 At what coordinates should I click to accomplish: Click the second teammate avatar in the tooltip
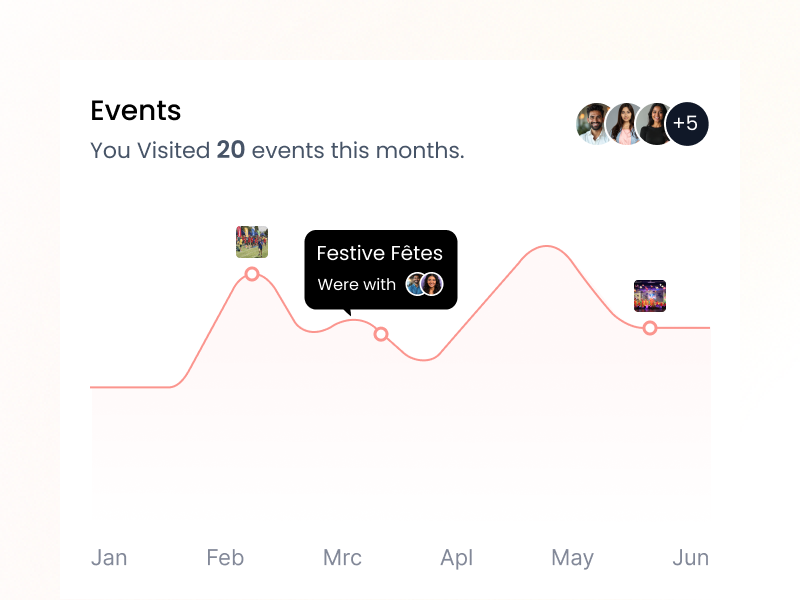point(432,285)
